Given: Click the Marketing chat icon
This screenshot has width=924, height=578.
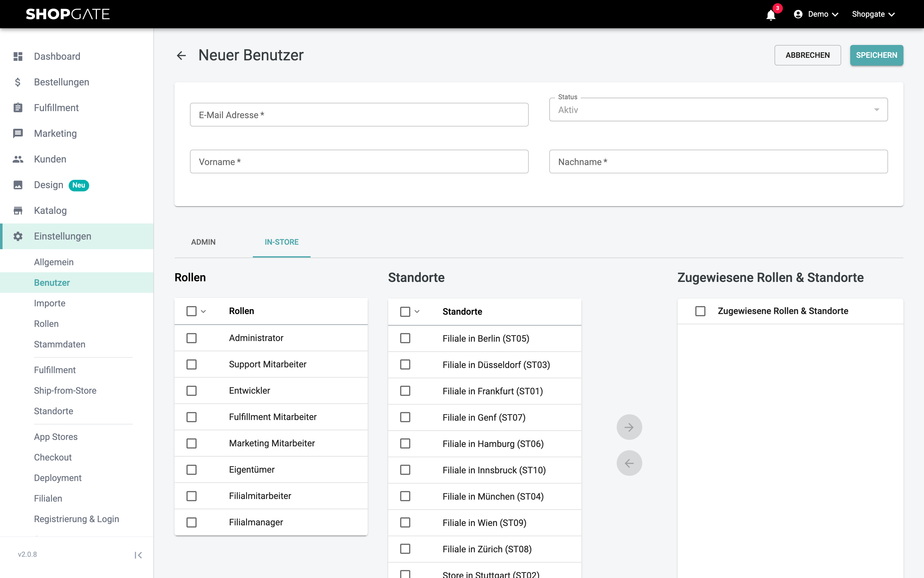Looking at the screenshot, I should [x=18, y=133].
